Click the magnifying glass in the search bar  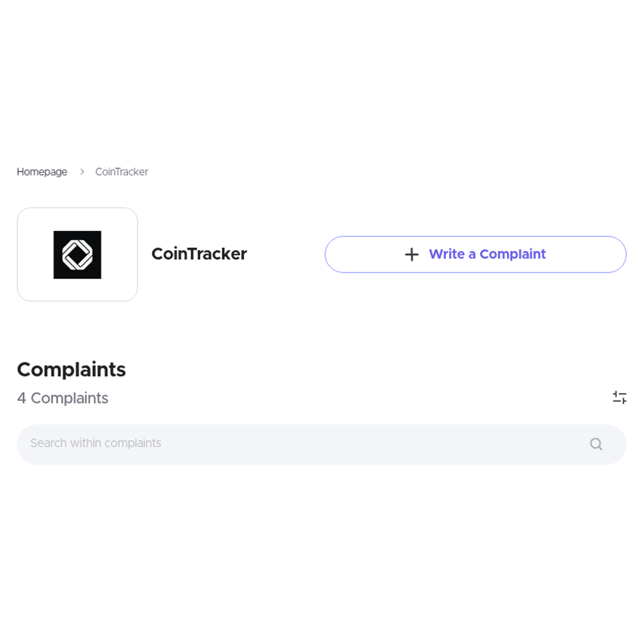pyautogui.click(x=596, y=444)
